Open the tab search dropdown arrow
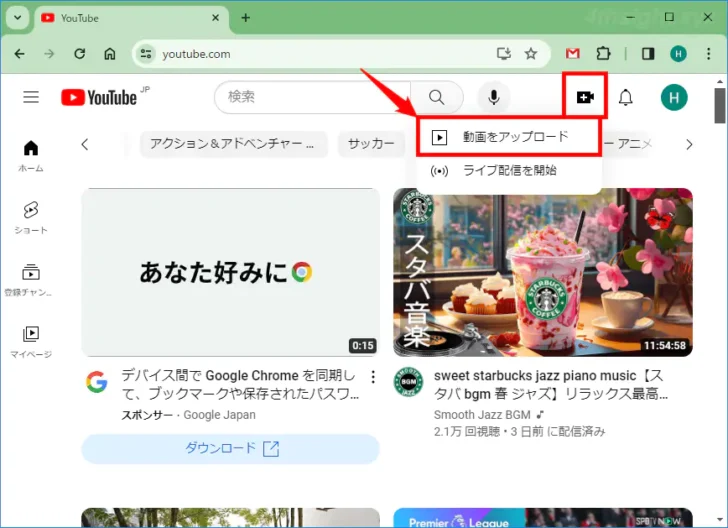The image size is (728, 528). tap(18, 18)
